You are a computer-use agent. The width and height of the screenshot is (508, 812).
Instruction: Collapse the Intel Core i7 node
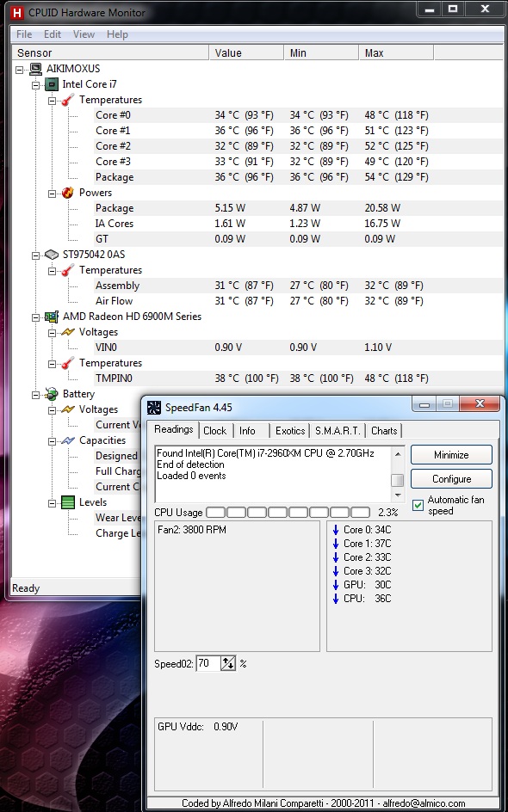pos(36,85)
